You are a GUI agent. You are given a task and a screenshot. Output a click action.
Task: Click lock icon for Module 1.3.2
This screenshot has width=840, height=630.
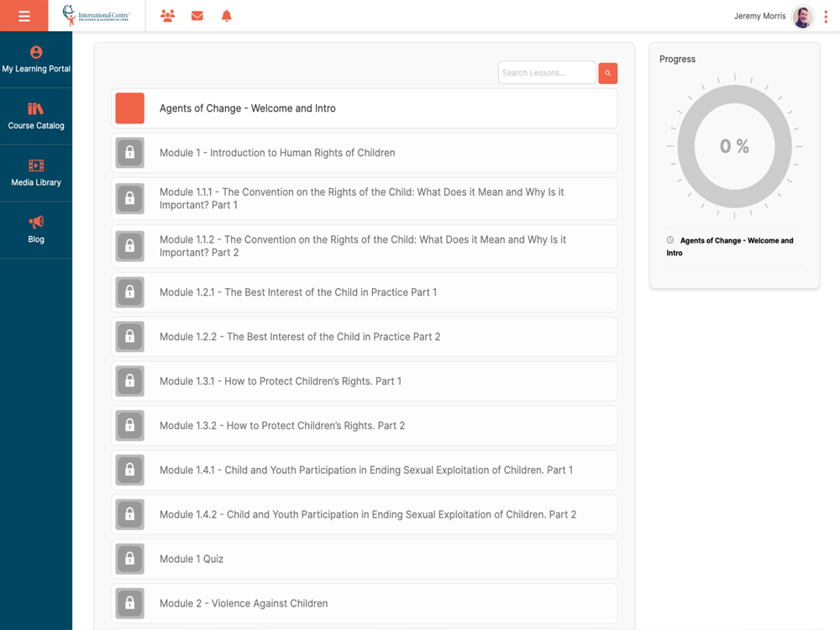pyautogui.click(x=129, y=426)
